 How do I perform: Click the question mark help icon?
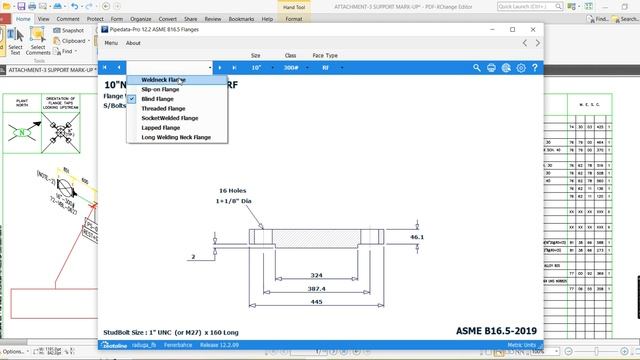click(535, 68)
